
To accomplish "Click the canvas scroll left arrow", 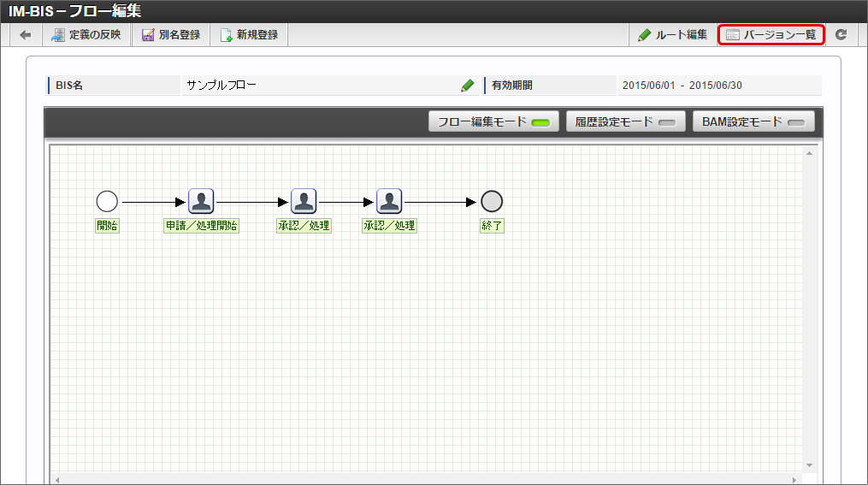I will click(57, 480).
